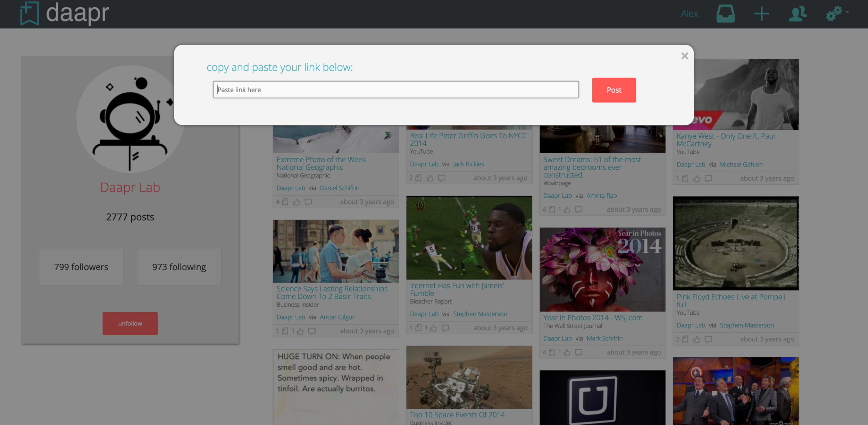This screenshot has width=868, height=425.
Task: Bookmark the Year in Photos 2014 post
Action: [x=552, y=352]
